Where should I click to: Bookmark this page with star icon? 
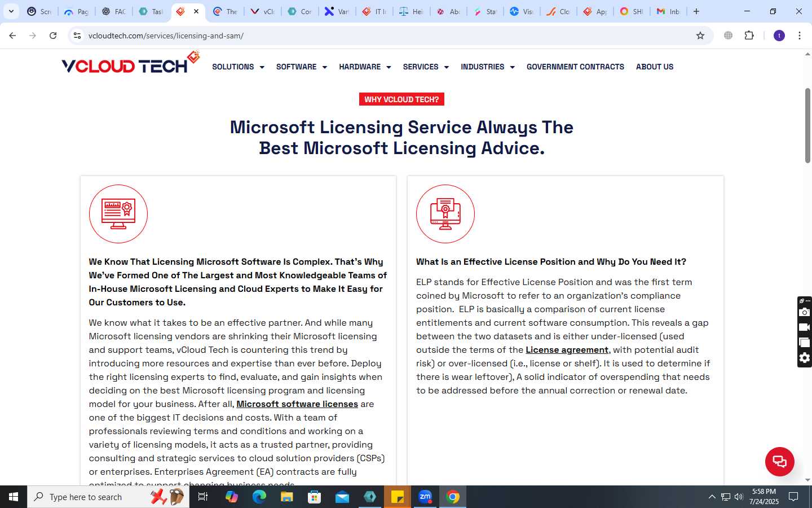click(700, 36)
